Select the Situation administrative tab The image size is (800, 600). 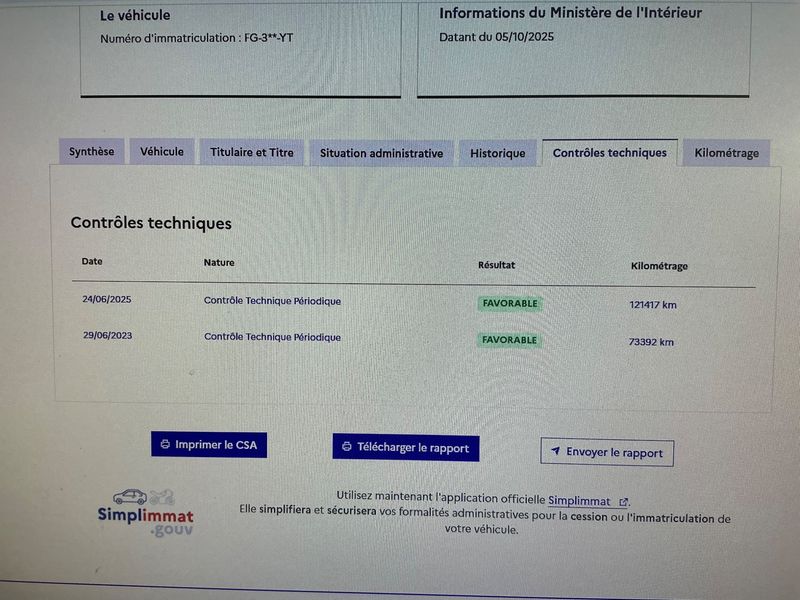[381, 154]
